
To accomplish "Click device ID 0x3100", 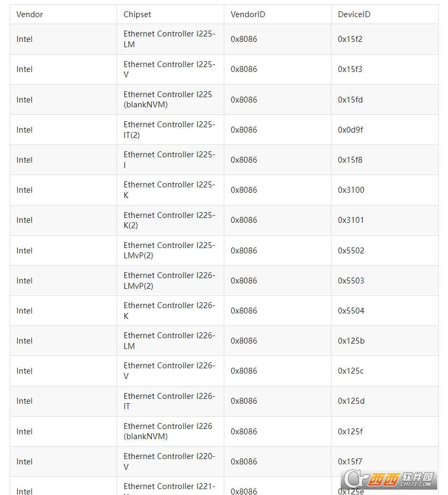I will click(351, 190).
